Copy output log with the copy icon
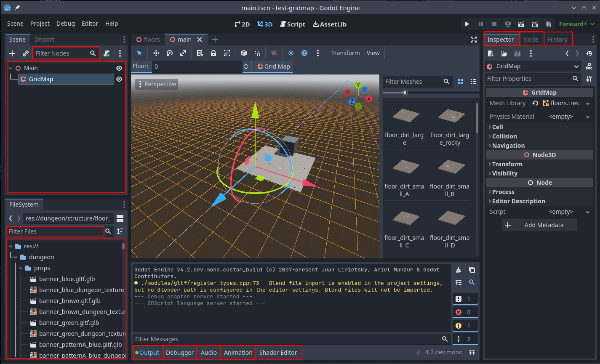Screen dimensions: 600x364 tap(472, 270)
